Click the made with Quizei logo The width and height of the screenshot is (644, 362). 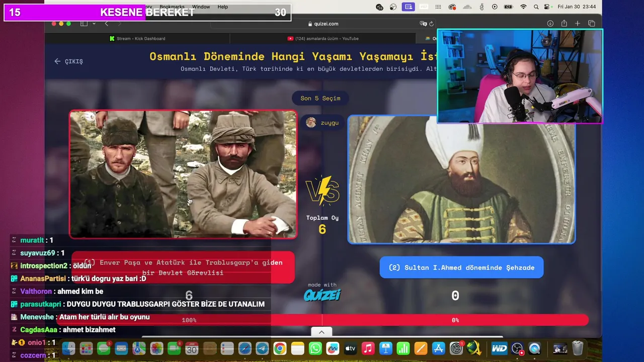tap(322, 292)
